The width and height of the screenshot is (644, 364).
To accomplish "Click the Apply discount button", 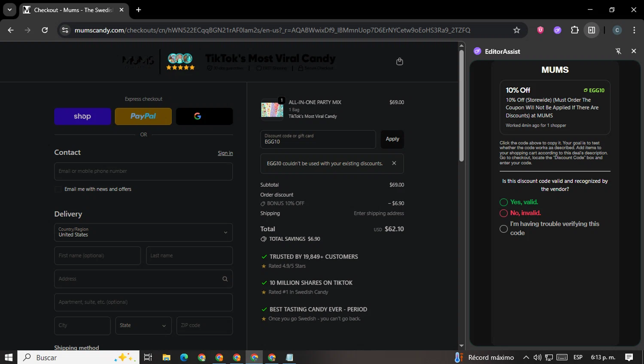I will pyautogui.click(x=392, y=139).
